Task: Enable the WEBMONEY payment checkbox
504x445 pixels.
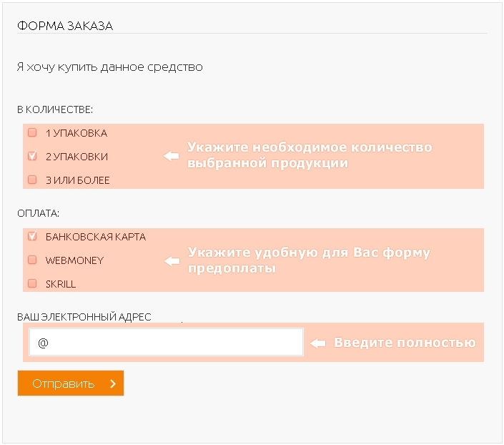Action: [32, 260]
